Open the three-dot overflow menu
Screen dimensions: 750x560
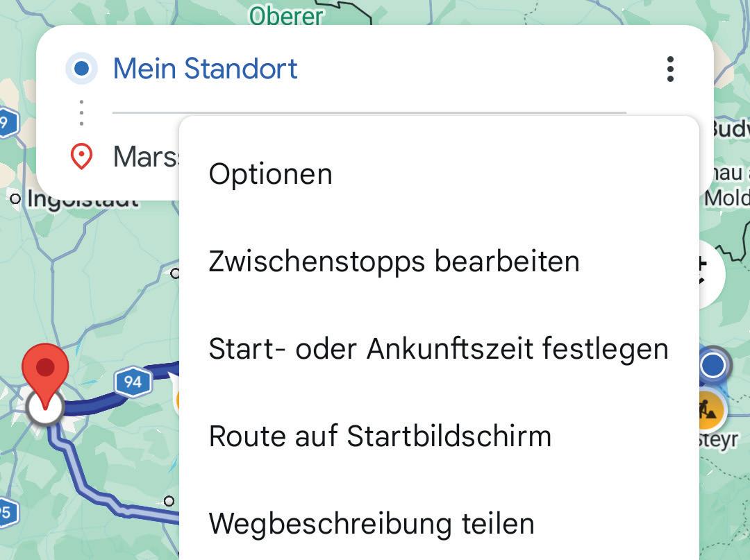(x=669, y=69)
